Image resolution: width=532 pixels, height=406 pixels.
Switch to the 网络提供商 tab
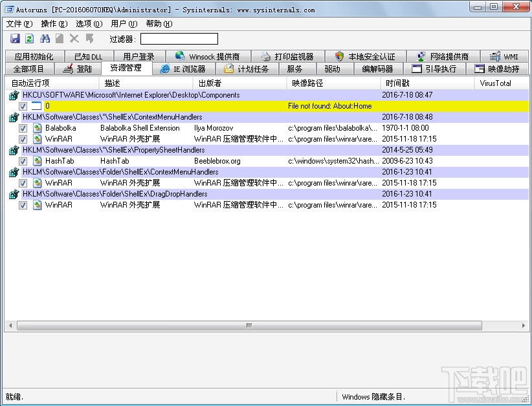(443, 56)
